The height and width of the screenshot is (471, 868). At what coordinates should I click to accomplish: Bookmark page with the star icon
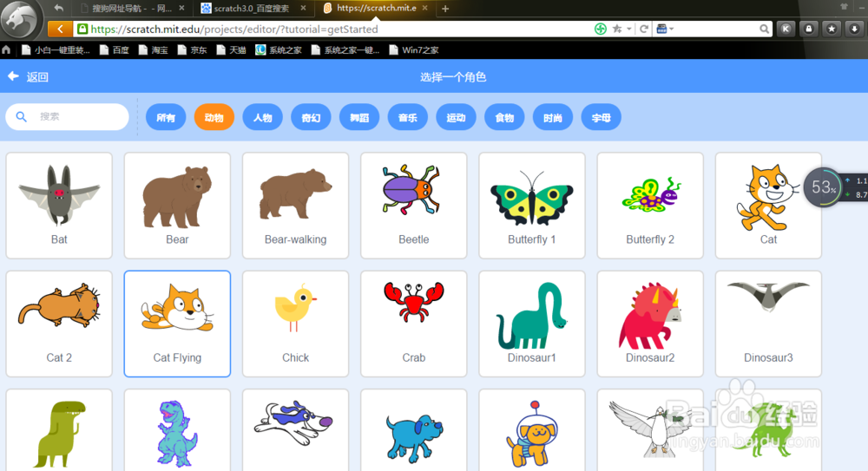[616, 29]
